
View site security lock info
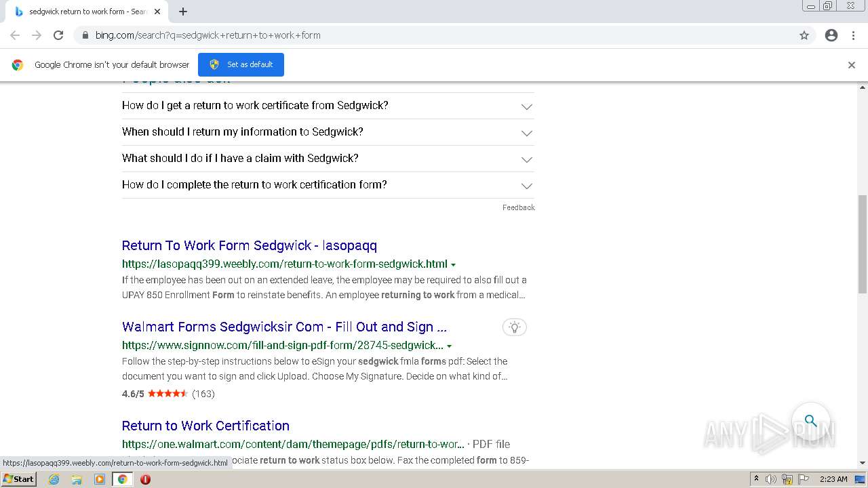(85, 35)
